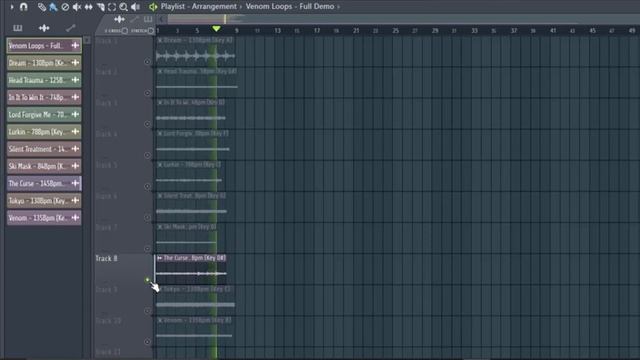Select the Ski Mask picker item

point(44,166)
